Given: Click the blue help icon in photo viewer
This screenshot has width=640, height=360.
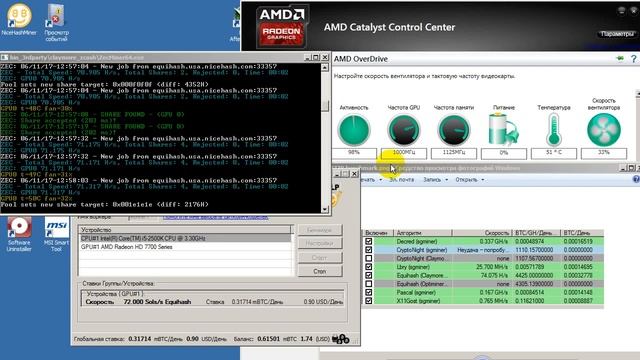Looking at the screenshot, I should (x=636, y=179).
